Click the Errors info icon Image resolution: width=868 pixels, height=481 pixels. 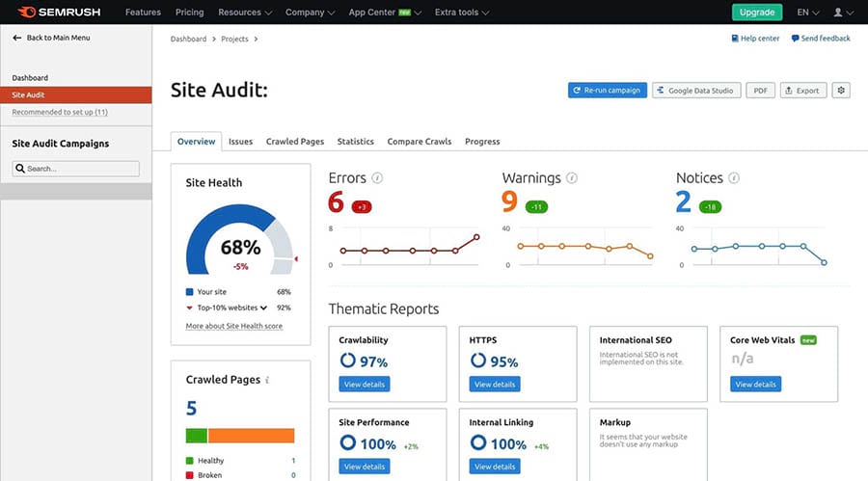pyautogui.click(x=377, y=178)
